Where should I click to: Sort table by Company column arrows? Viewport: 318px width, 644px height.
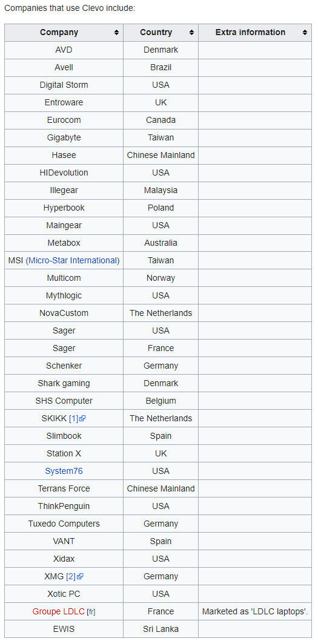[x=117, y=33]
